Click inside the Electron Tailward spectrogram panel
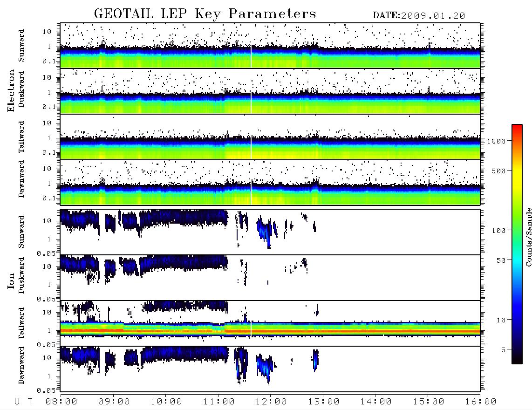The width and height of the screenshot is (532, 410). pos(270,137)
